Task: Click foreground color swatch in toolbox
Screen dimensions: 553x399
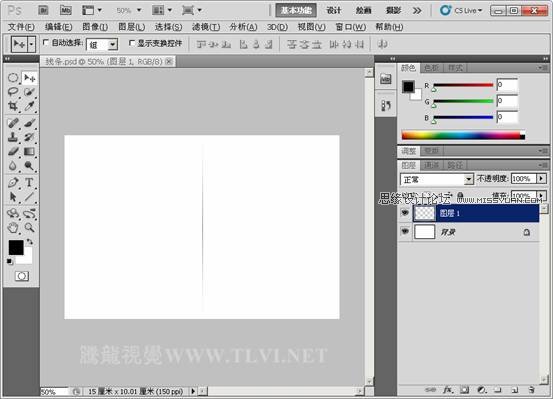Action: click(x=16, y=248)
